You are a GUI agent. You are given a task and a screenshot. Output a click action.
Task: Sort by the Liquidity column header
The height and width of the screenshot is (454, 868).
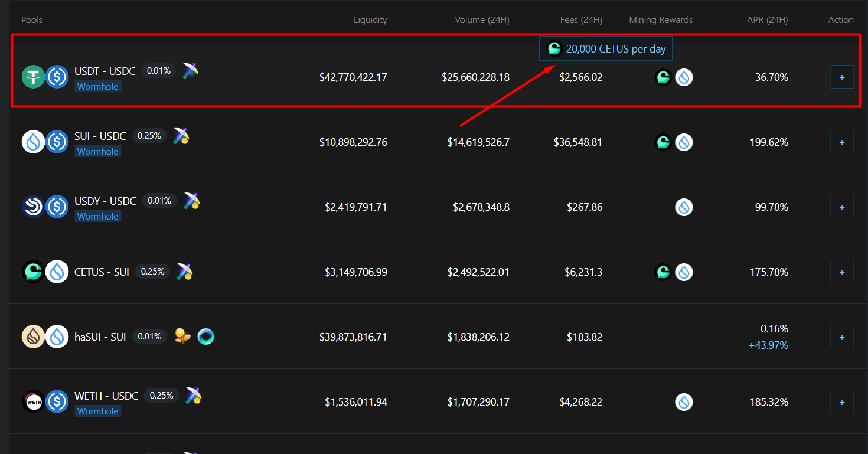370,19
